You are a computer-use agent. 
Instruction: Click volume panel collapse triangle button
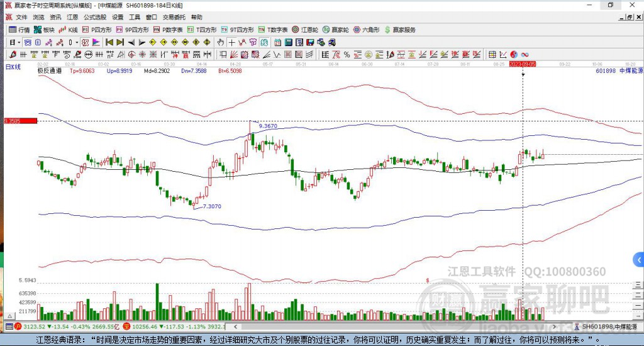pyautogui.click(x=10, y=316)
